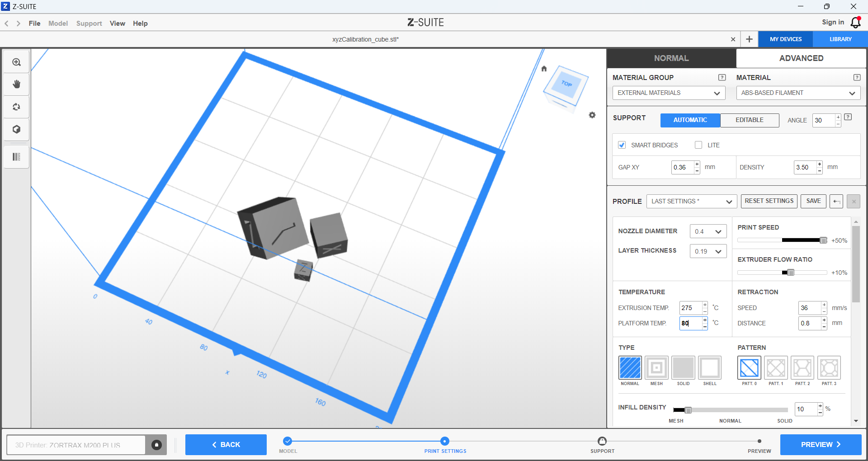868x461 pixels.
Task: Go forward with right arrow navigation
Action: click(19, 24)
